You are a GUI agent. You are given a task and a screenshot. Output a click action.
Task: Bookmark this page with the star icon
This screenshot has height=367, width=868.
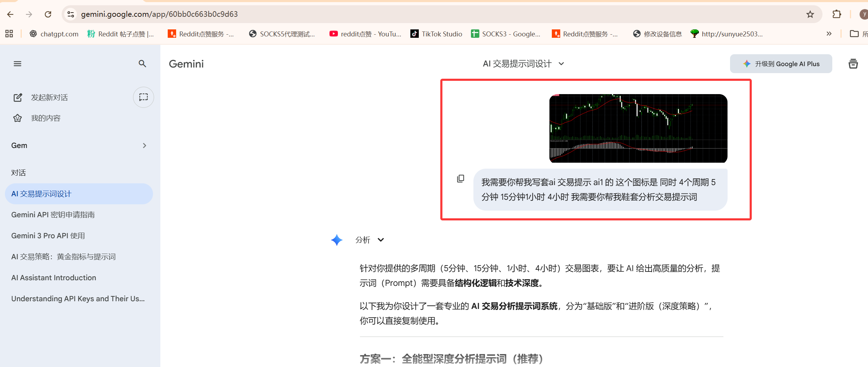coord(810,14)
